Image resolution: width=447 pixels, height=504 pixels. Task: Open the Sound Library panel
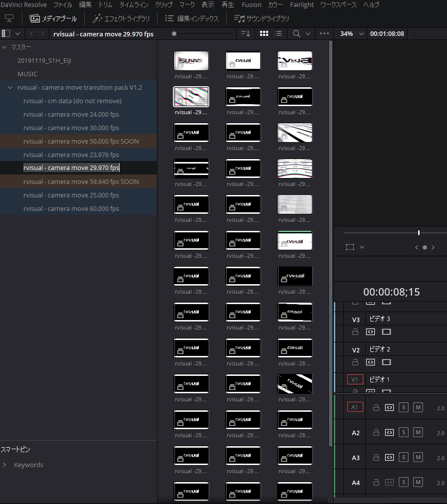(x=261, y=18)
